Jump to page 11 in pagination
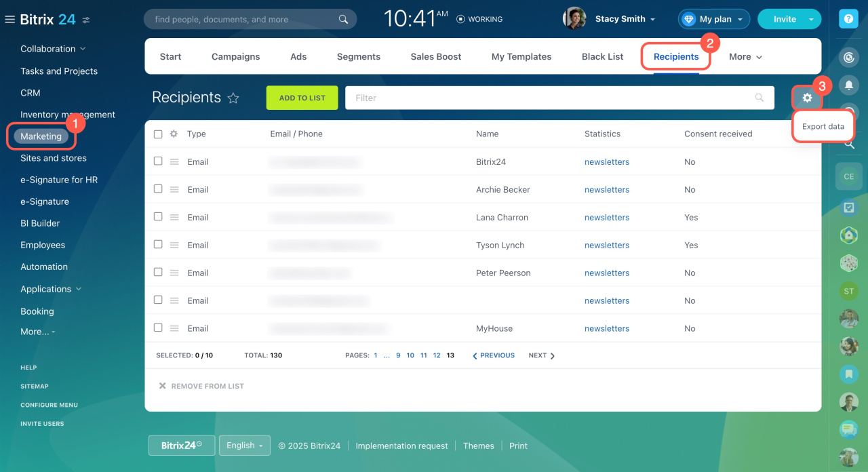 point(424,355)
